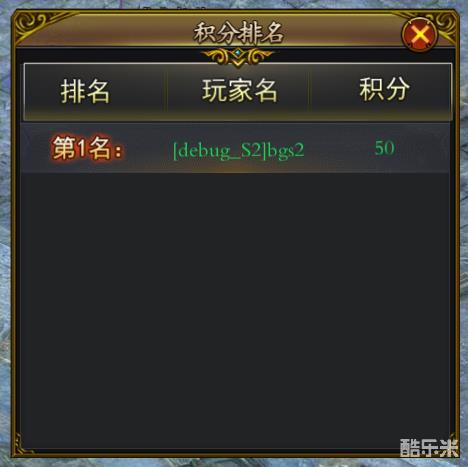
Task: Click the blue map background outside panel
Action: click(x=5, y=233)
